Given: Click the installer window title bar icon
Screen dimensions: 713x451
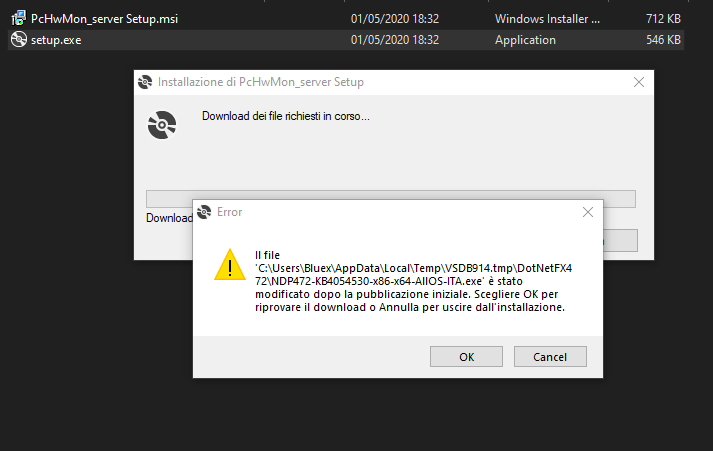Looking at the screenshot, I should 147,83.
